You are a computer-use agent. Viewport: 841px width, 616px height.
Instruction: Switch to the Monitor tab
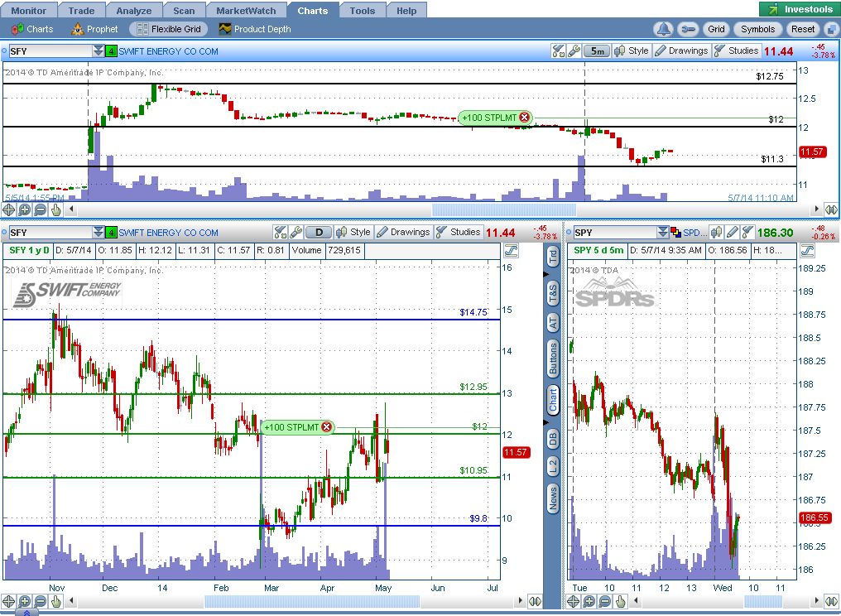point(28,11)
